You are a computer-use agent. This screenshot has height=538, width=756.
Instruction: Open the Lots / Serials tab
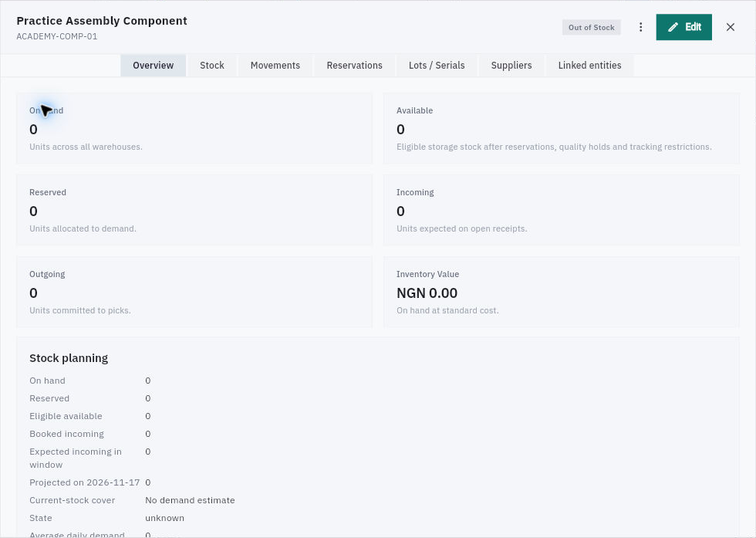coord(437,65)
